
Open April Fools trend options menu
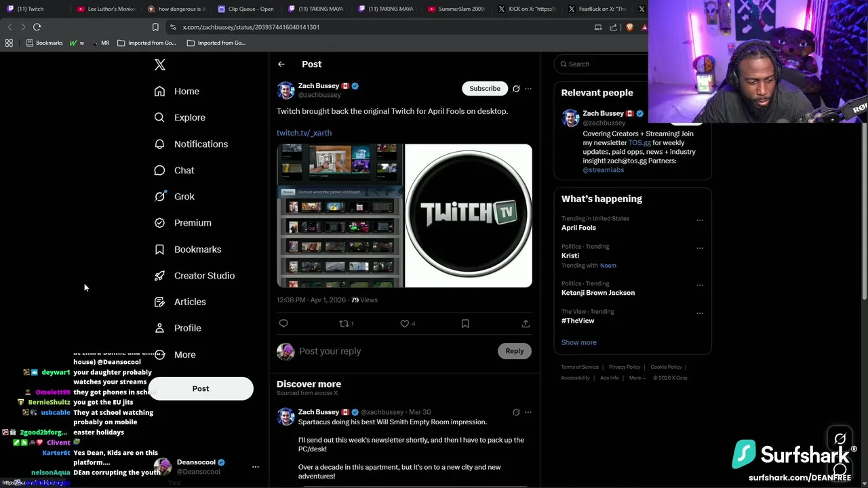coord(700,220)
